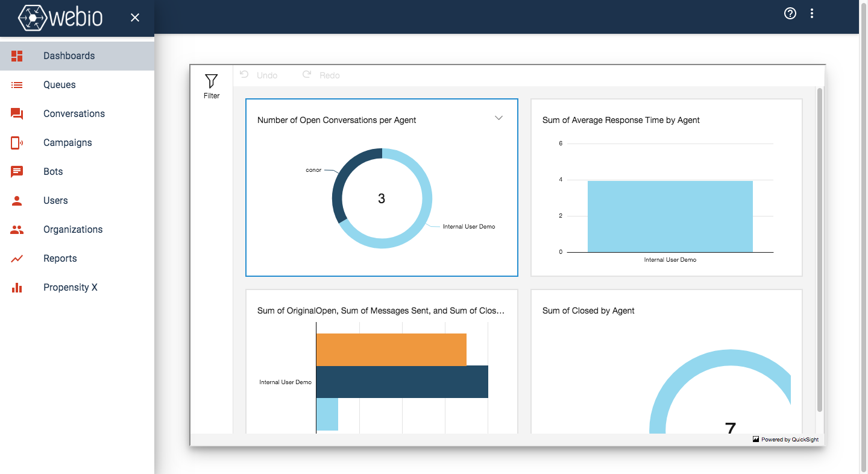Click the Dashboards grid icon
The width and height of the screenshot is (868, 474).
[17, 56]
